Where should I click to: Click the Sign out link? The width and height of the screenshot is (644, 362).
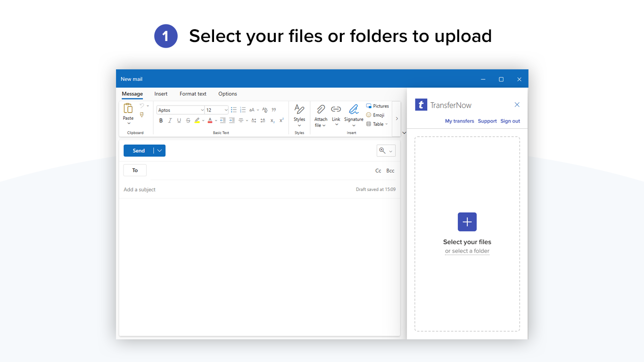click(x=510, y=121)
